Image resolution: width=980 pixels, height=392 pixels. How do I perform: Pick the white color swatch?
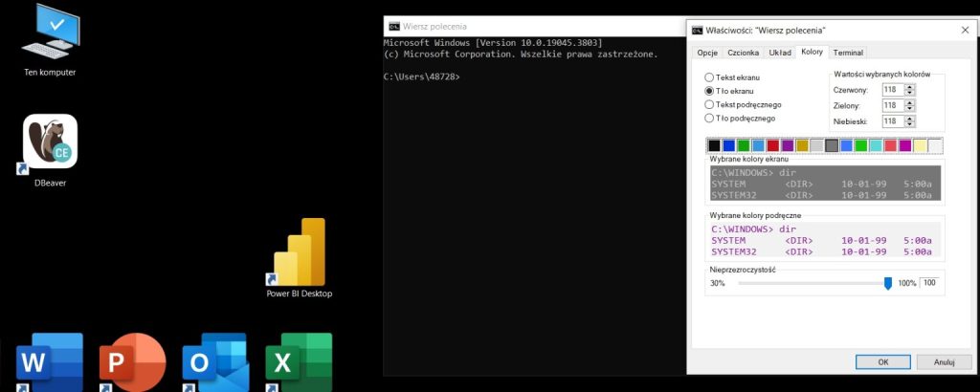(x=934, y=145)
